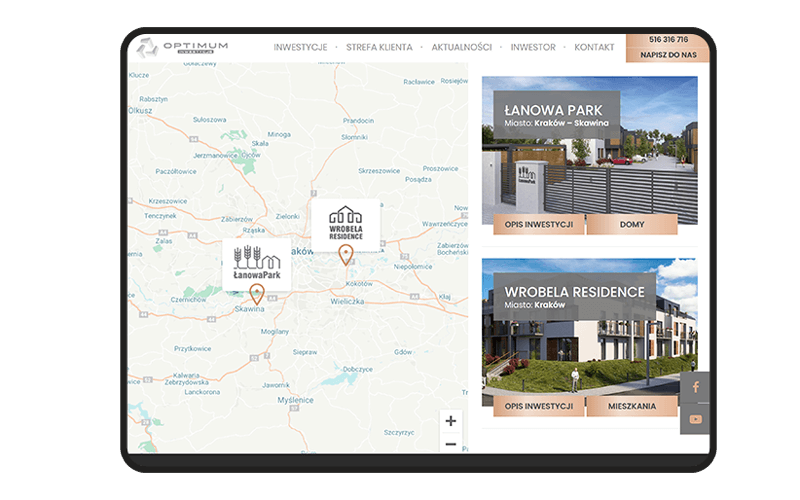Click Miasto: Kraków – Skawina text
800x500 pixels.
557,123
